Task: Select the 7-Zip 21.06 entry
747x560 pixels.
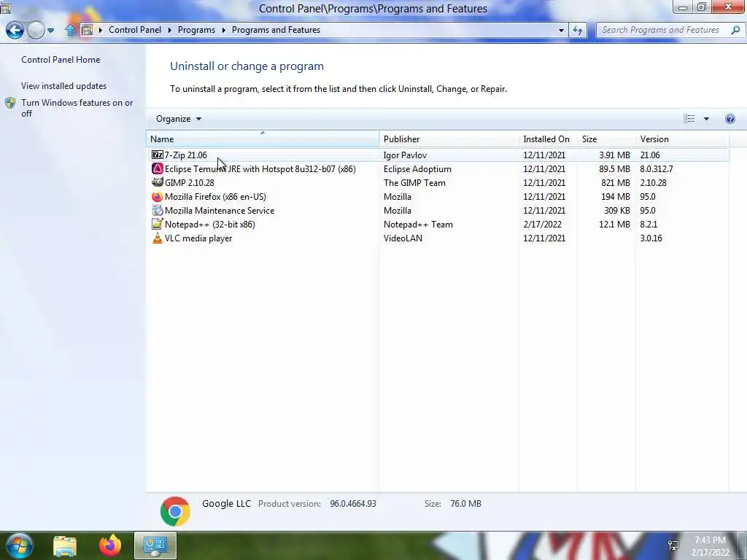Action: point(438,155)
